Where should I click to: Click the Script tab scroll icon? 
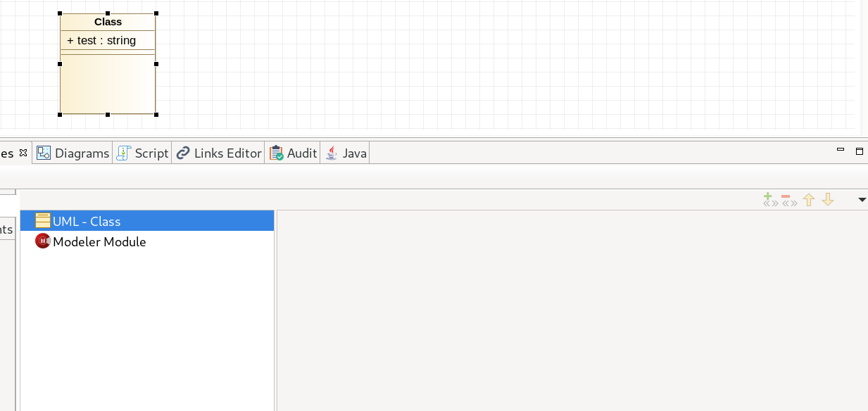click(124, 153)
